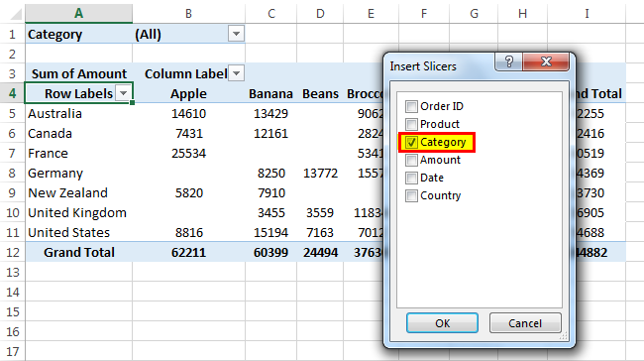The width and height of the screenshot is (644, 361).
Task: Click cell value 7910
Action: (x=270, y=192)
